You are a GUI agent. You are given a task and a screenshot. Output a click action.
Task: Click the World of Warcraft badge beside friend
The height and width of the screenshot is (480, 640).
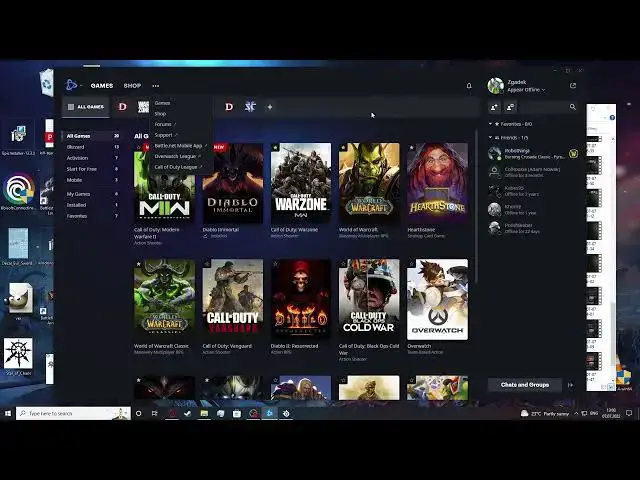573,154
